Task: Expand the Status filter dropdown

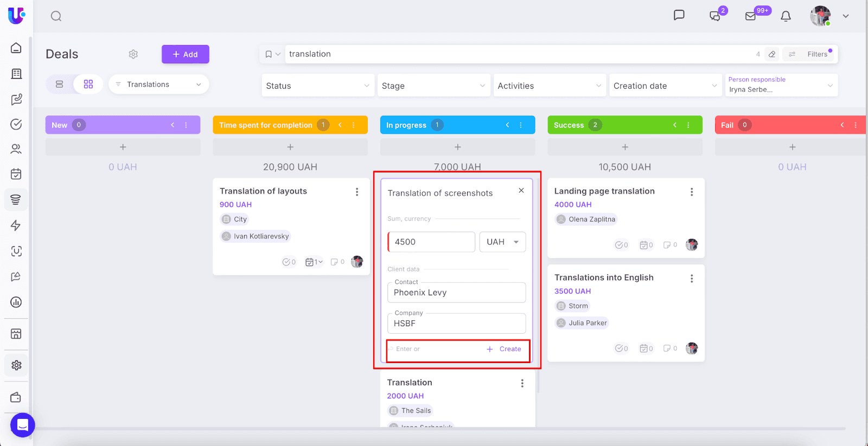Action: click(318, 86)
